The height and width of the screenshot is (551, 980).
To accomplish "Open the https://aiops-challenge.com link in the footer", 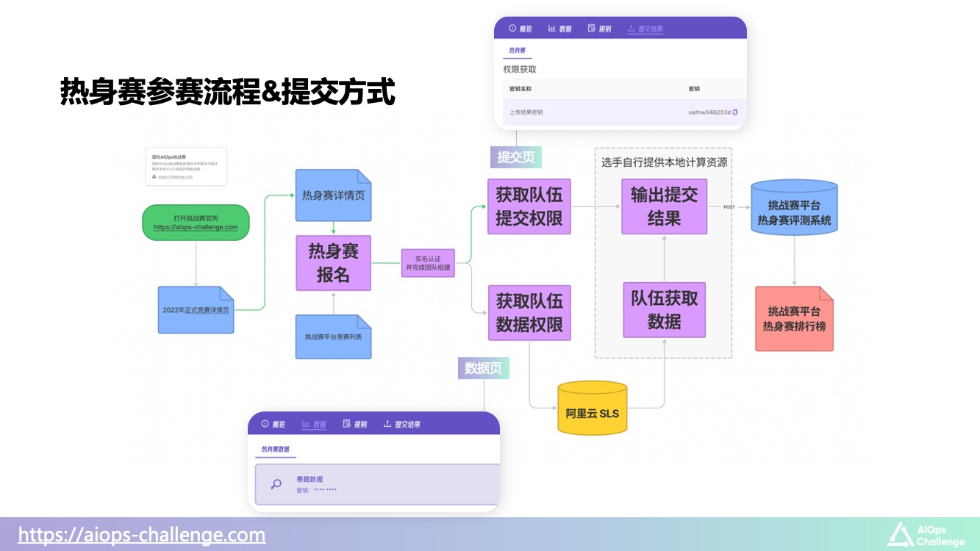I will 142,534.
